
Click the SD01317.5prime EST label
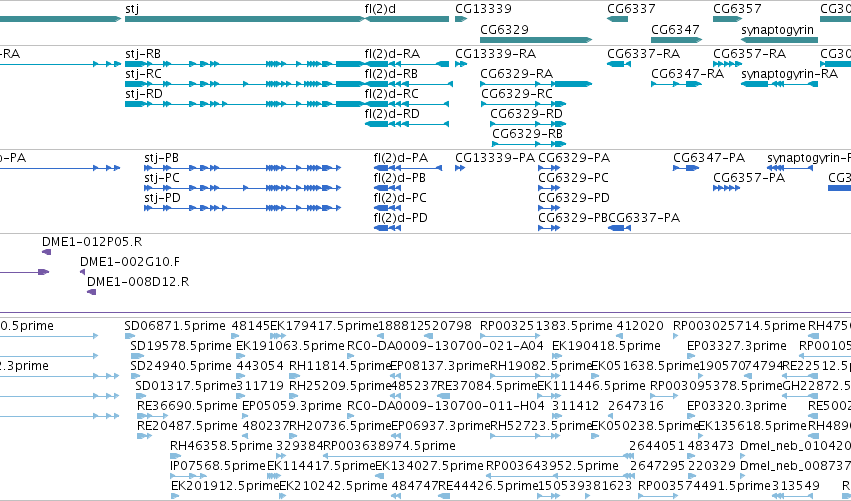coord(186,386)
